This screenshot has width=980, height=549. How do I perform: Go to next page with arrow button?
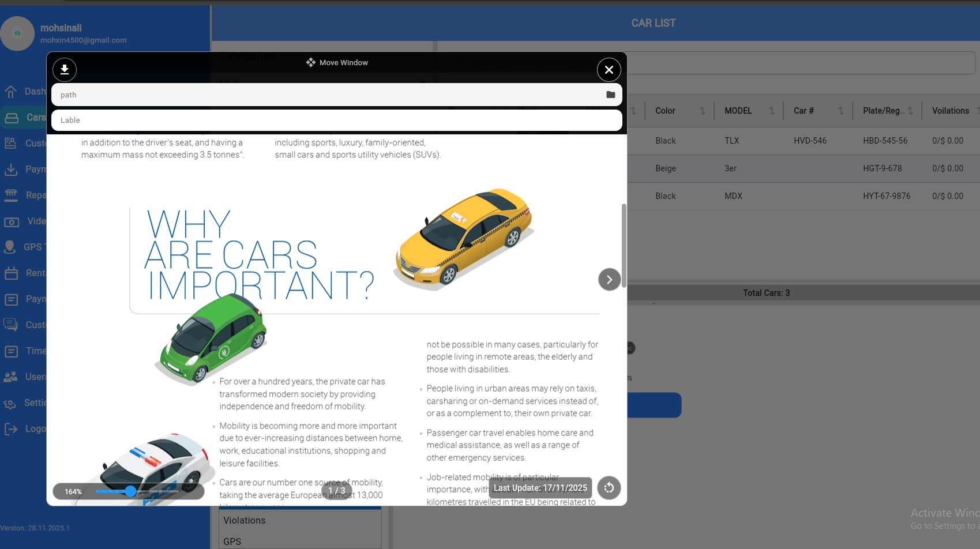click(x=609, y=280)
